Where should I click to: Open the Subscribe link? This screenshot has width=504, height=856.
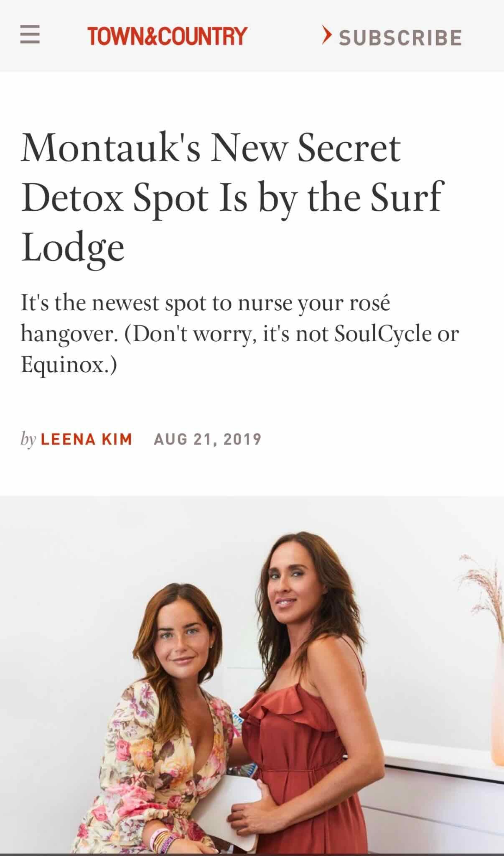tap(400, 37)
